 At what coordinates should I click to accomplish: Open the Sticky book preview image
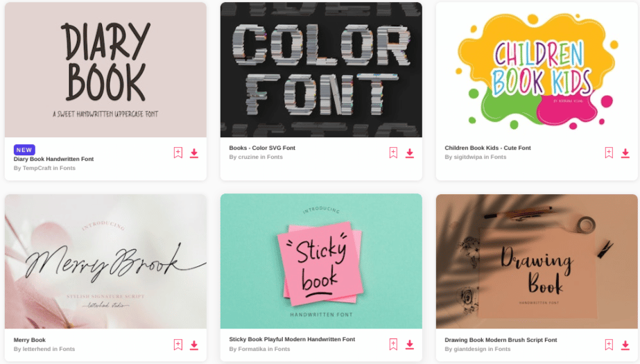(x=321, y=261)
